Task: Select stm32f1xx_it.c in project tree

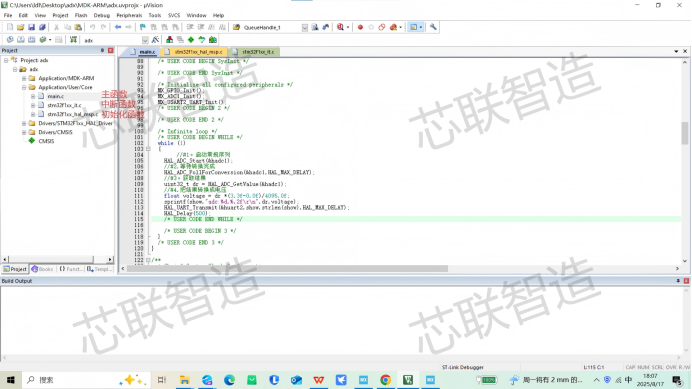Action: tap(64, 105)
